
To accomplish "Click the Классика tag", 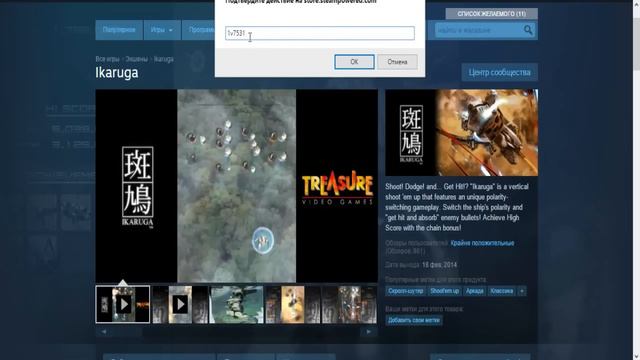I will pyautogui.click(x=502, y=291).
